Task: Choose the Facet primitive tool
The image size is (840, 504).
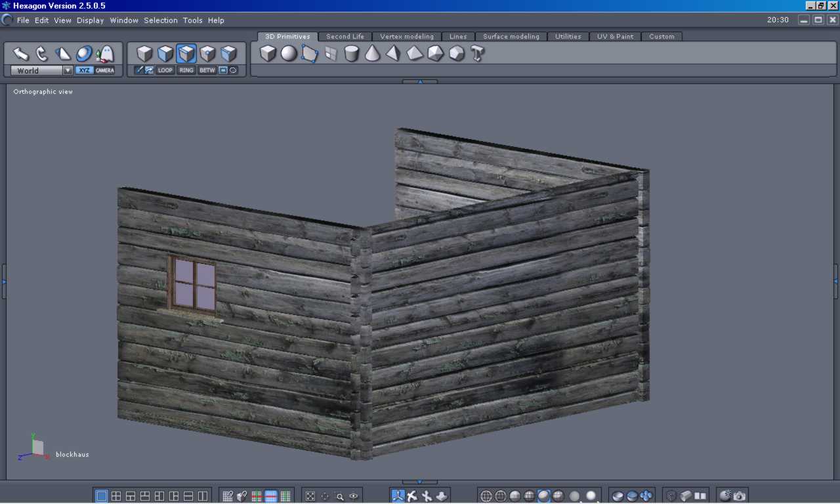Action: (310, 53)
